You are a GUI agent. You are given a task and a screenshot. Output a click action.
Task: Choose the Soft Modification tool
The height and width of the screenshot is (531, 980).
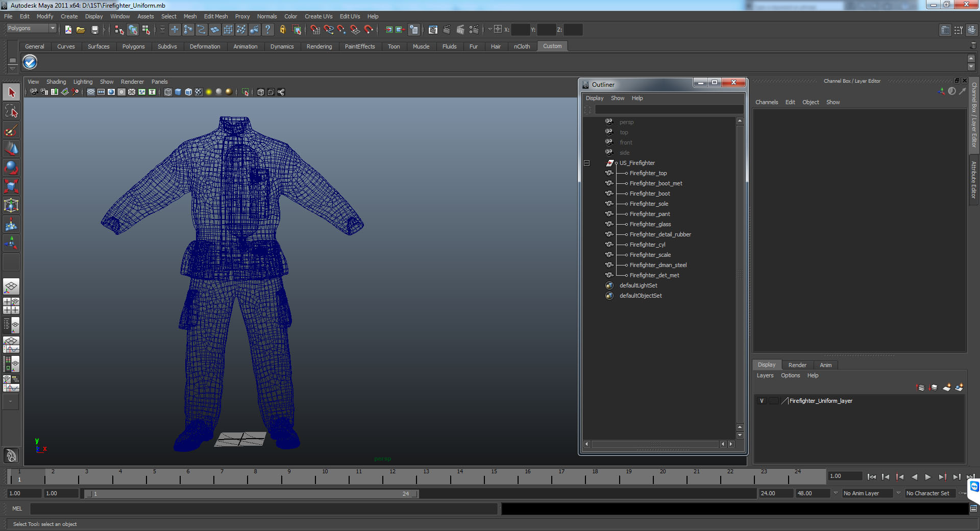[11, 225]
